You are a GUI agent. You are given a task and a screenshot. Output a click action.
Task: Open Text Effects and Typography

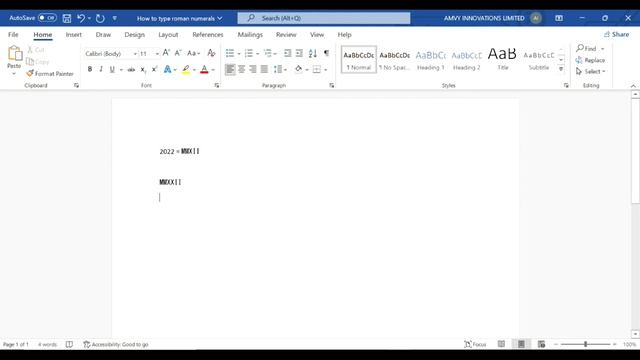[x=167, y=69]
